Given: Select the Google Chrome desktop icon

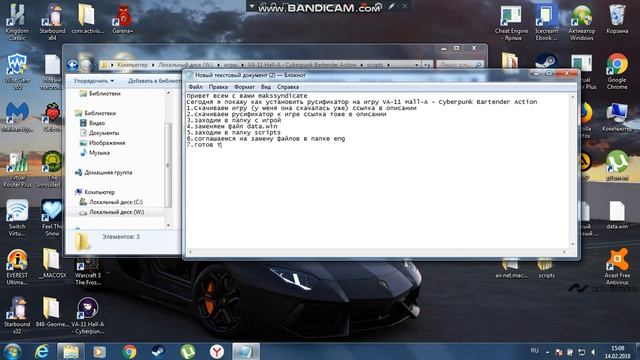Looking at the screenshot, I should [x=617, y=71].
